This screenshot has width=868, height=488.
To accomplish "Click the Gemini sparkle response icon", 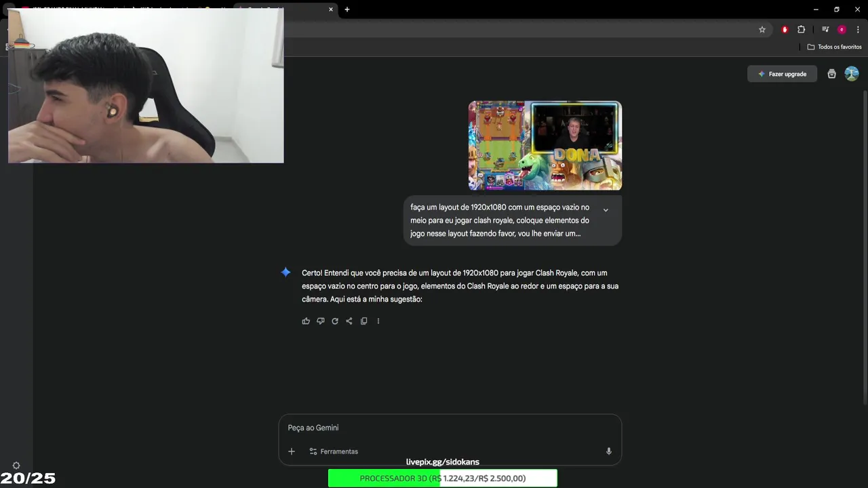I will click(x=286, y=272).
